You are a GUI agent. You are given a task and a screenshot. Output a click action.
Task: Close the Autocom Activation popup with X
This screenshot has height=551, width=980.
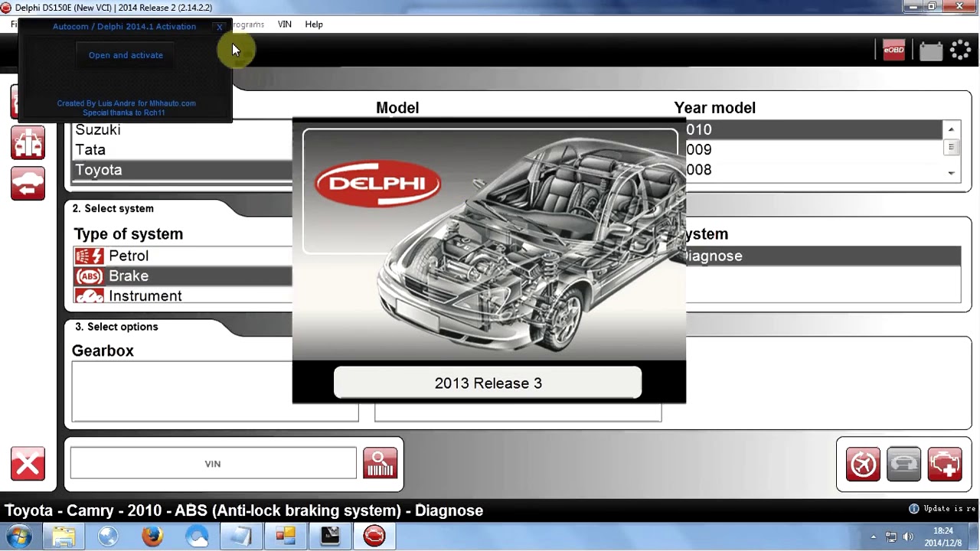pyautogui.click(x=220, y=27)
